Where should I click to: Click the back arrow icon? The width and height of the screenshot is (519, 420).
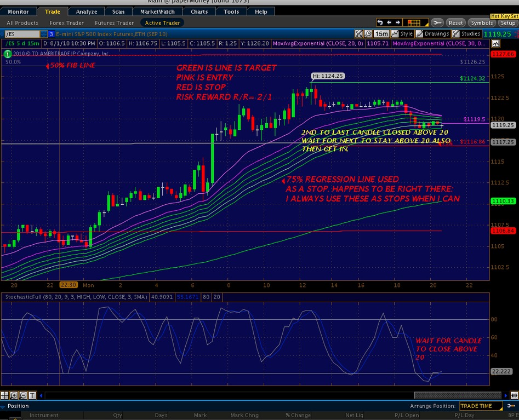coord(389,22)
